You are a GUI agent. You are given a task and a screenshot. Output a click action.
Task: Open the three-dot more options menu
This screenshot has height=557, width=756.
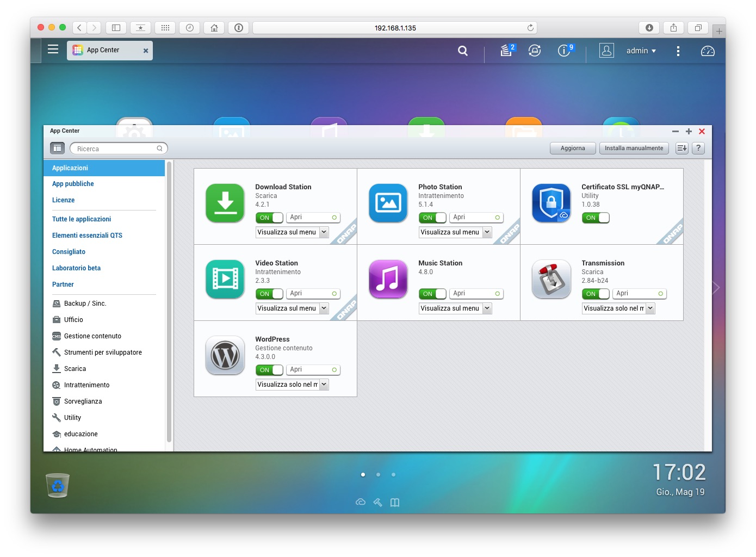coord(678,51)
